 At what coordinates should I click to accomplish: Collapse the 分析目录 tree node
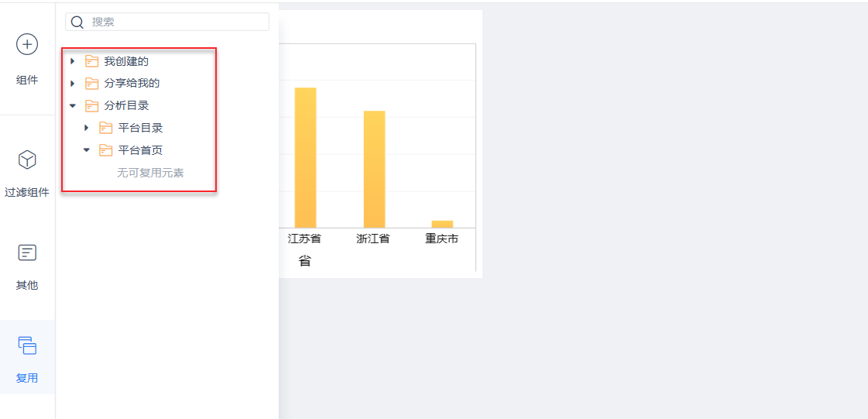coord(73,106)
